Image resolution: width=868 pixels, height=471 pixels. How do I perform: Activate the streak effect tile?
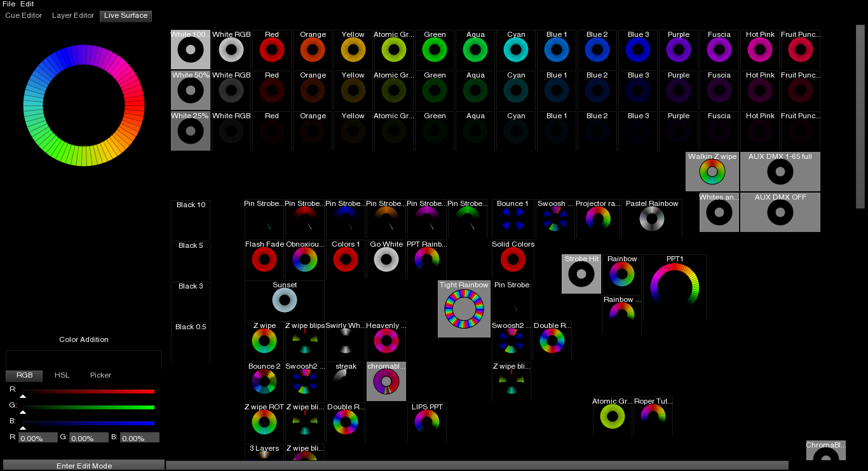[x=346, y=381]
